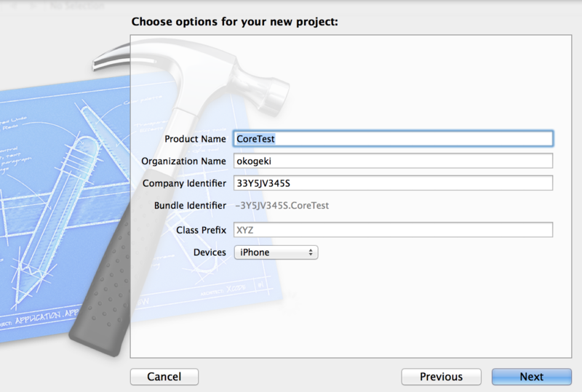Go back with the Previous button
The width and height of the screenshot is (582, 392).
coord(441,377)
